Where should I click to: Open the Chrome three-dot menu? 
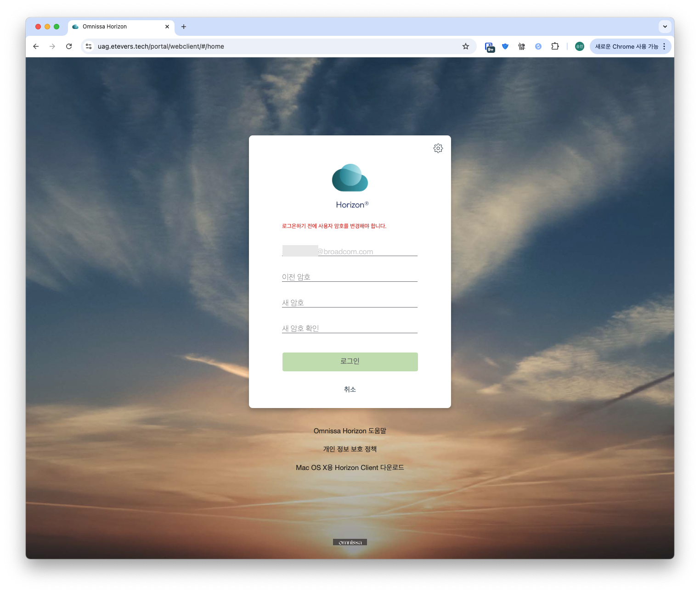(664, 46)
